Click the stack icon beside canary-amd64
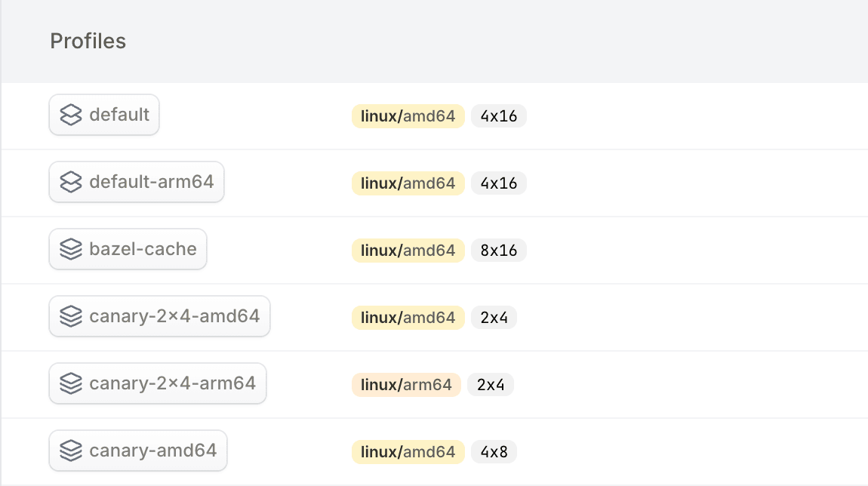This screenshot has height=486, width=868. pyautogui.click(x=70, y=451)
